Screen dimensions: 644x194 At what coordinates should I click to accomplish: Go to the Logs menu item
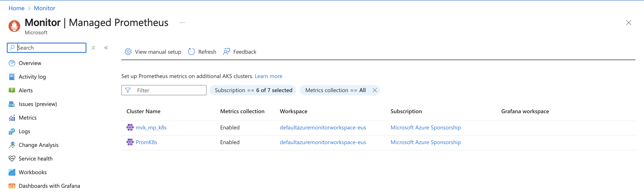click(x=24, y=131)
